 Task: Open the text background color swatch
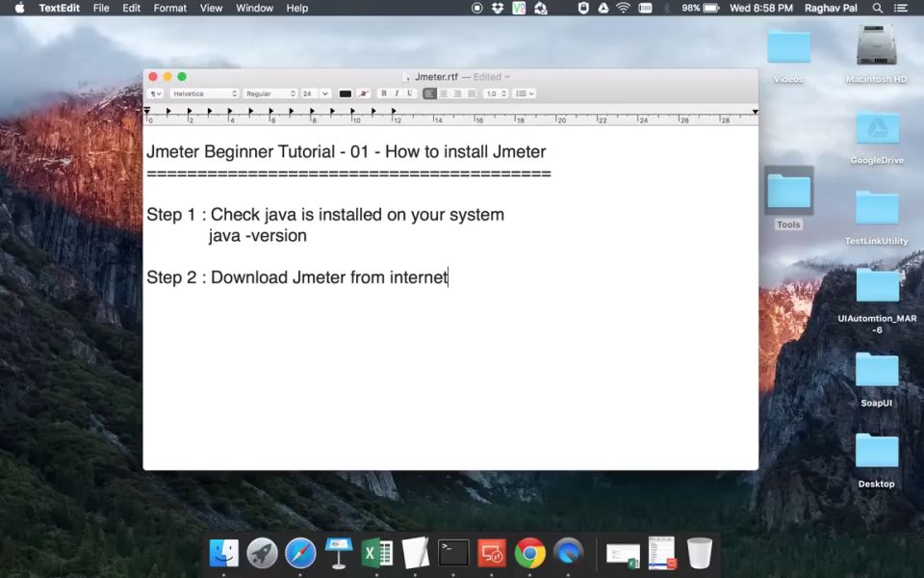tap(364, 93)
